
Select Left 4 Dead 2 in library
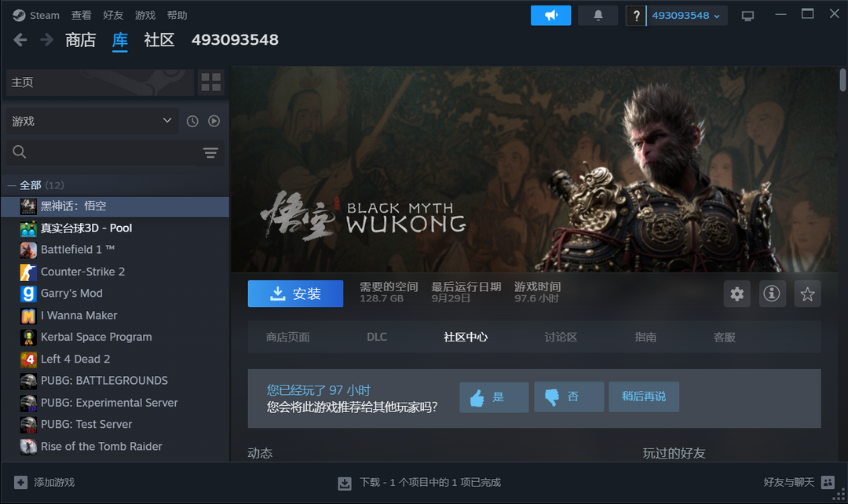[115, 359]
